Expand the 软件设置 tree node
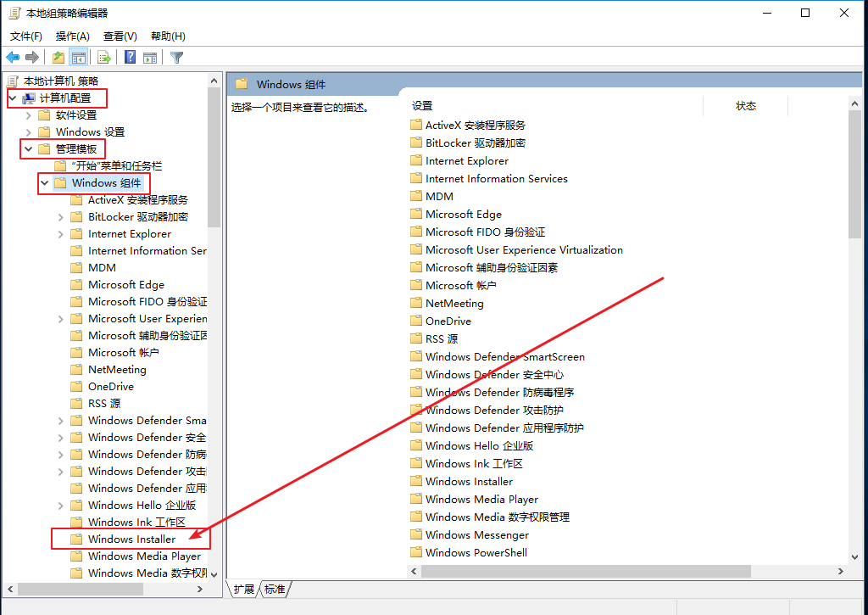Viewport: 868px width, 615px height. click(29, 115)
